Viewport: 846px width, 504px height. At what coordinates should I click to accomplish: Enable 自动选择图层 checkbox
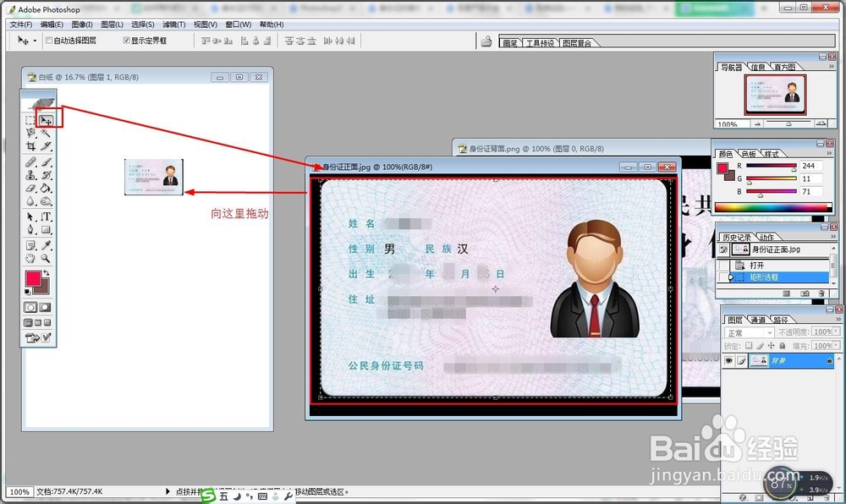49,41
